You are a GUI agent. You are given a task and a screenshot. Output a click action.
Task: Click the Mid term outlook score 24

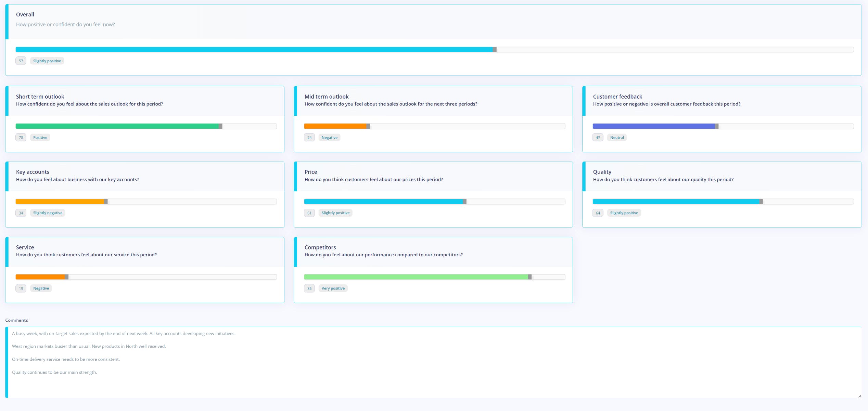click(309, 138)
